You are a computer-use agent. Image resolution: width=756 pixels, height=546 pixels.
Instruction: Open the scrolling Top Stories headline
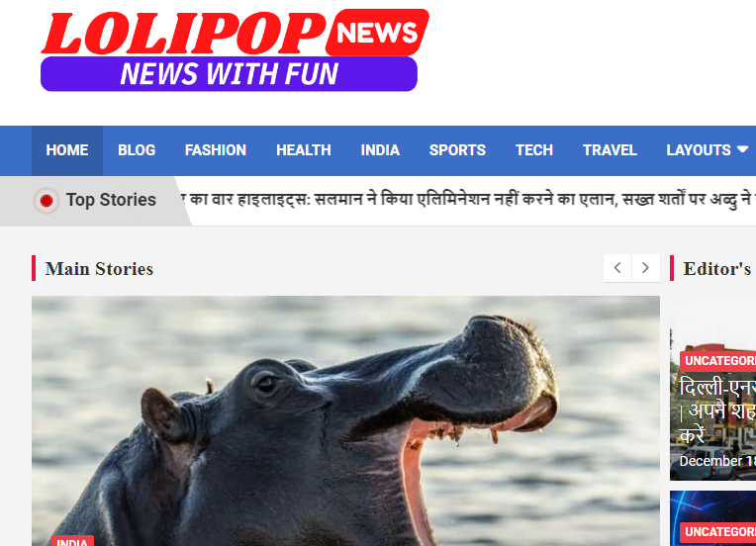[467, 200]
